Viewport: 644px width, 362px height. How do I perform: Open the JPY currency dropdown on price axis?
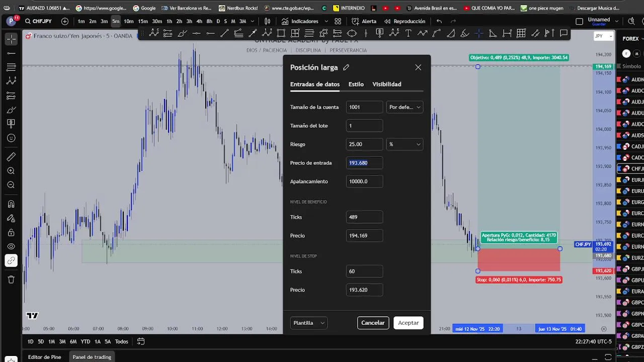pos(603,36)
